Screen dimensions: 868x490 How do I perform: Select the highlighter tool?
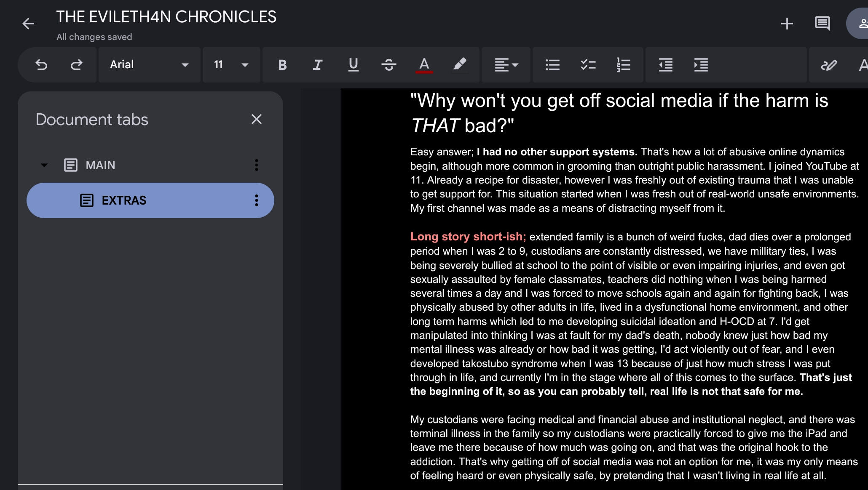pos(459,65)
